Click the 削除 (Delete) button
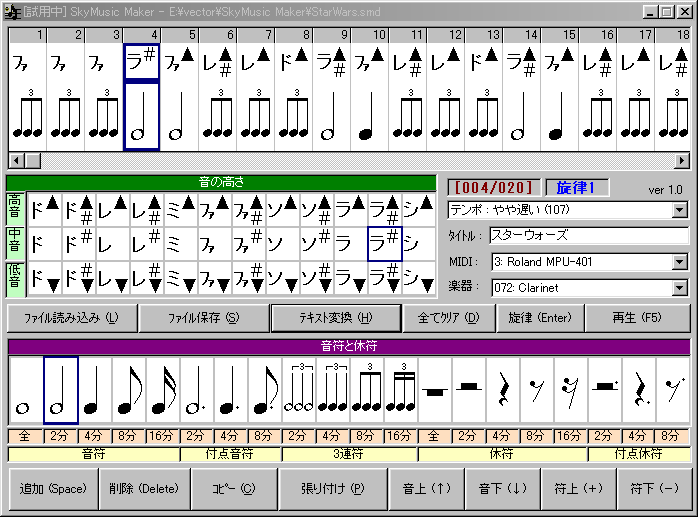The width and height of the screenshot is (698, 517). tap(144, 489)
